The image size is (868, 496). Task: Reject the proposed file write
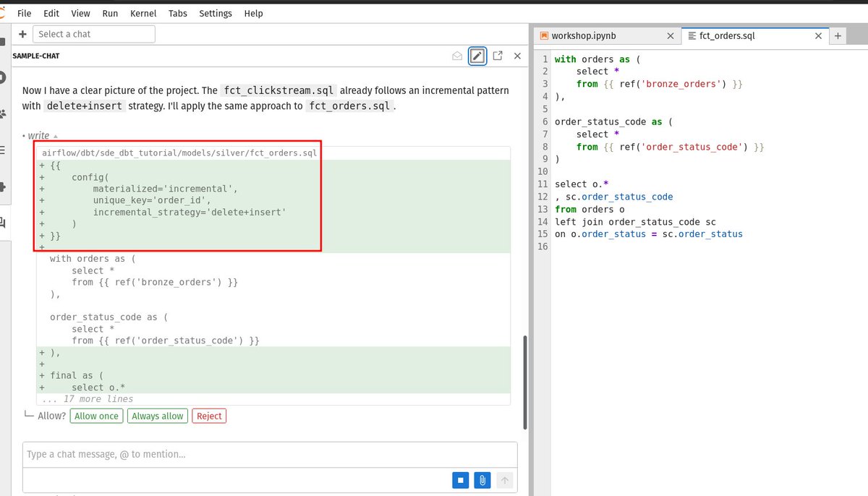[x=209, y=416]
